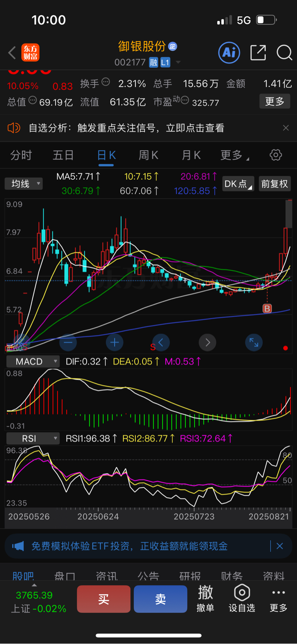The height and width of the screenshot is (644, 297).
Task: Tap the speaker alert icon
Action: tap(14, 128)
